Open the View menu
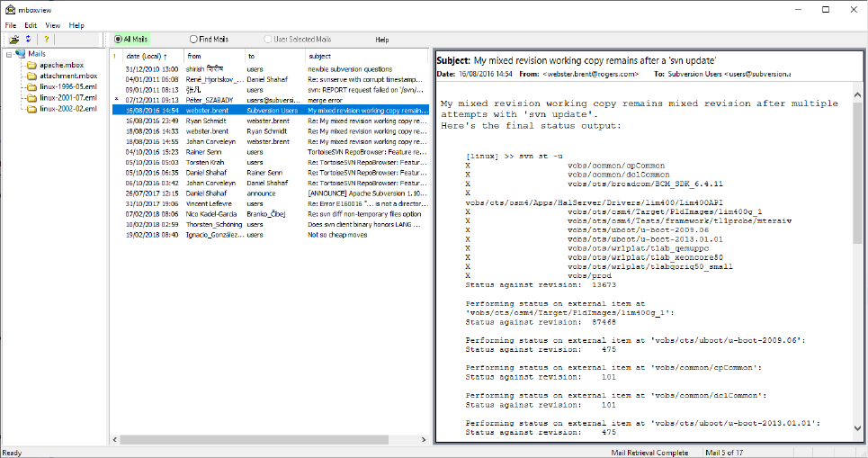 (x=52, y=25)
